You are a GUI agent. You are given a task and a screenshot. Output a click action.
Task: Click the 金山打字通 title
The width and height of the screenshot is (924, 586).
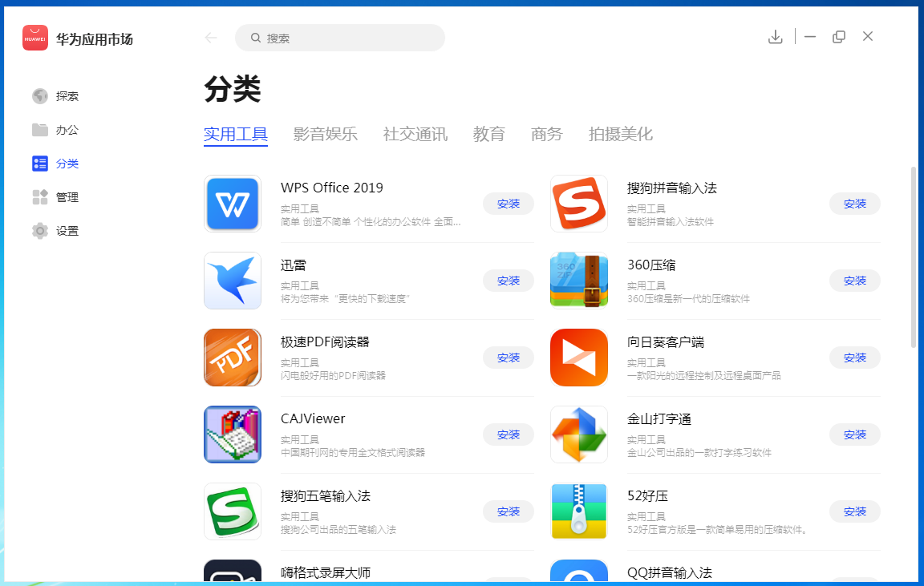pyautogui.click(x=659, y=418)
